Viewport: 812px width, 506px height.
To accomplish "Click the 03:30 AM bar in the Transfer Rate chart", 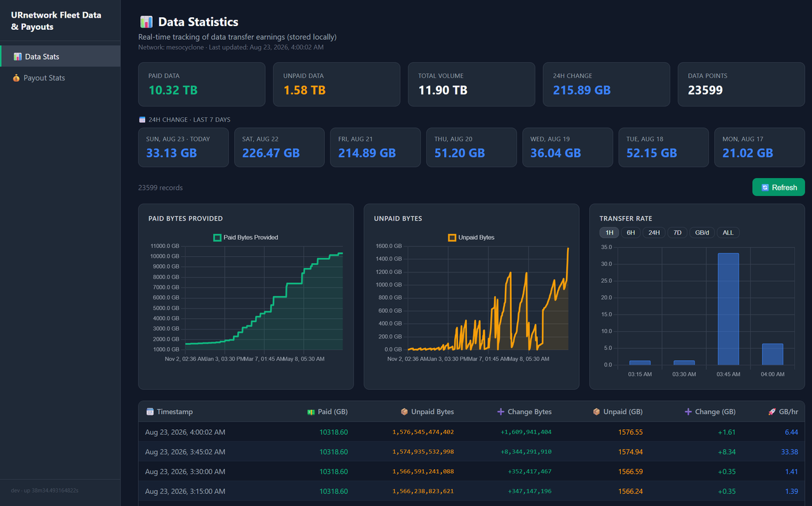I will tap(684, 363).
